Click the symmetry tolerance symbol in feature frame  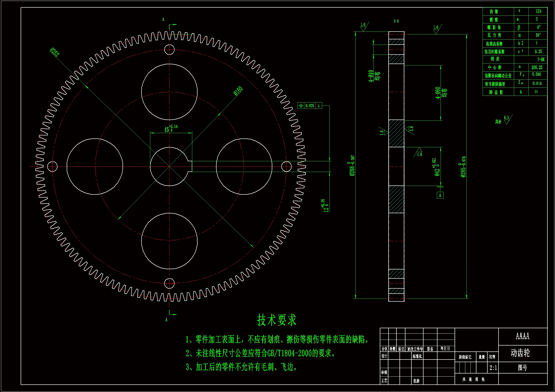coord(301,106)
